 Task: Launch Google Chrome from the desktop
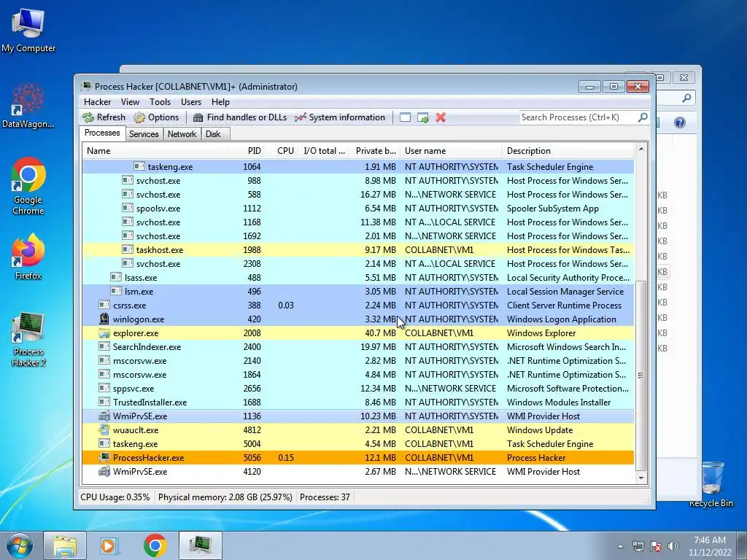coord(28,186)
